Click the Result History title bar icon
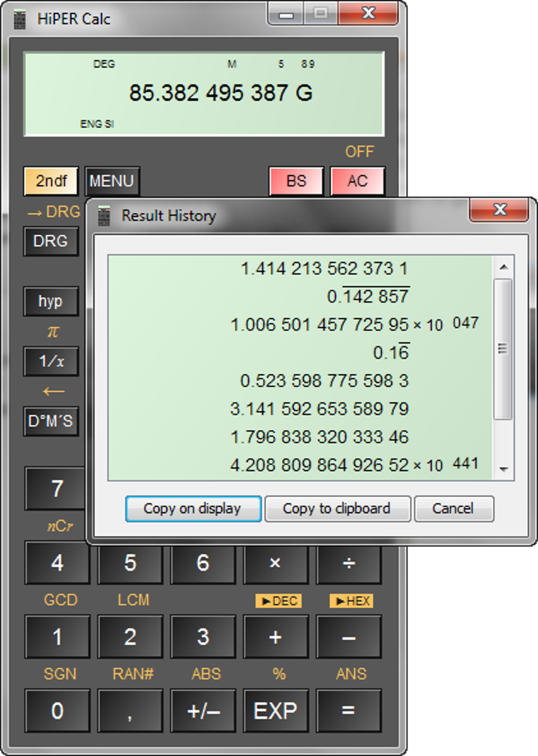The width and height of the screenshot is (538, 756). [104, 216]
